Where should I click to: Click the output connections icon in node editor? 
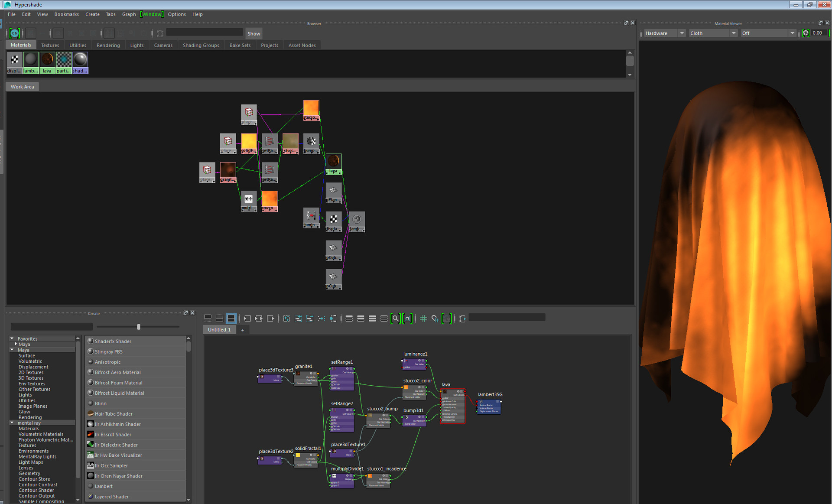tap(270, 319)
